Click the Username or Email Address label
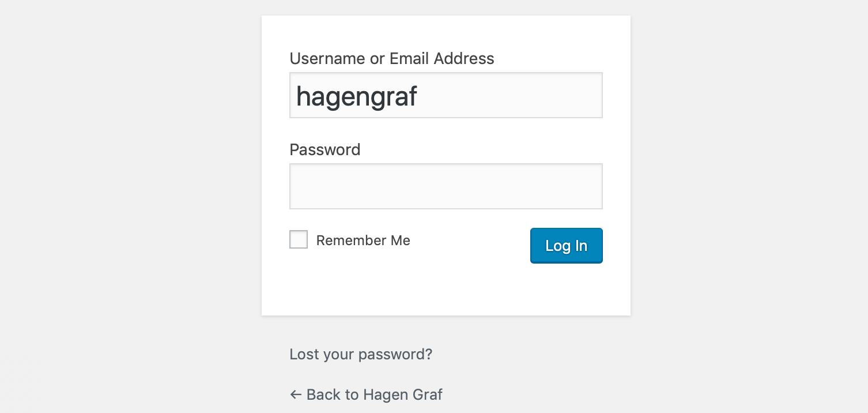This screenshot has width=868, height=413. 391,58
